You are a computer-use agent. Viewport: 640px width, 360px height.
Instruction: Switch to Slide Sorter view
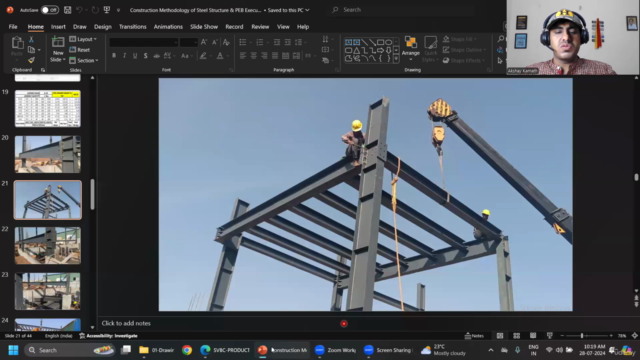[516, 336]
